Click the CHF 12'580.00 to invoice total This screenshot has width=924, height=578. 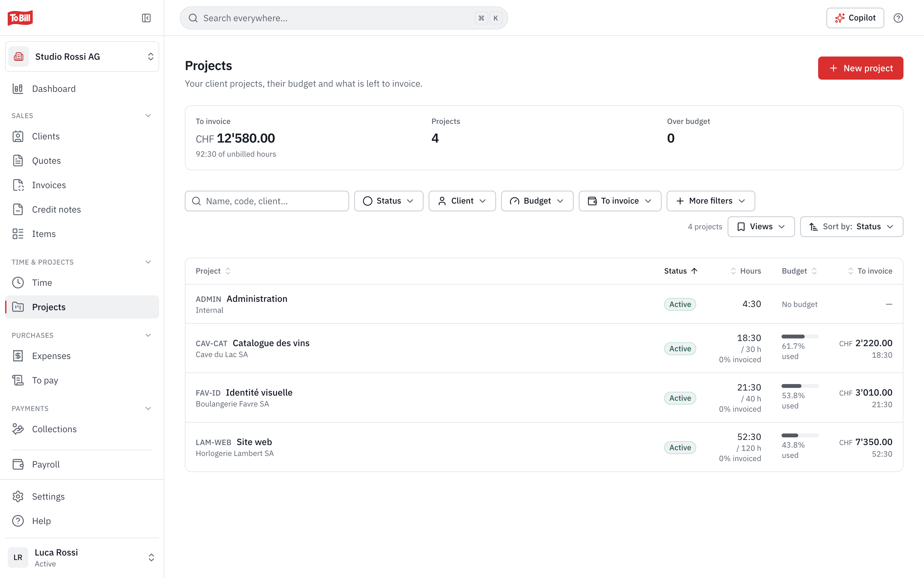click(x=235, y=138)
